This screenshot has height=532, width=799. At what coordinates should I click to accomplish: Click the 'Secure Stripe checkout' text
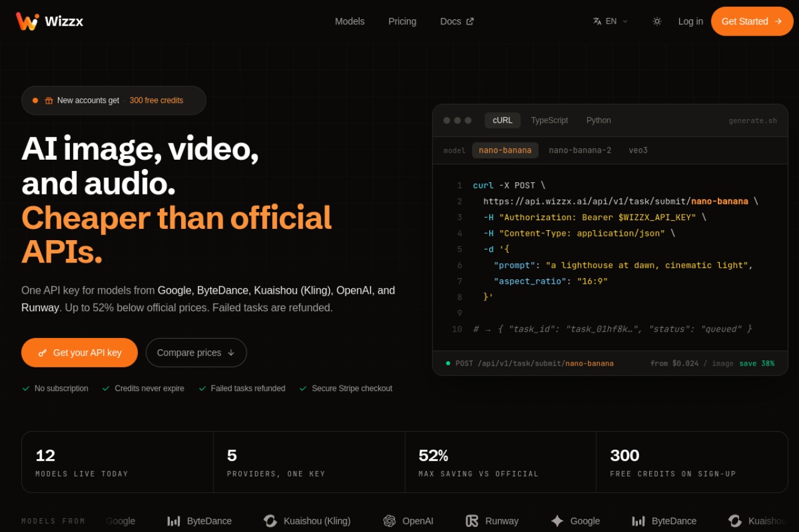coord(352,389)
